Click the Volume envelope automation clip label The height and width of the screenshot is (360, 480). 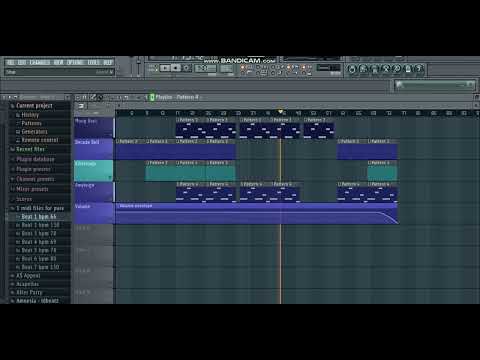pos(136,206)
